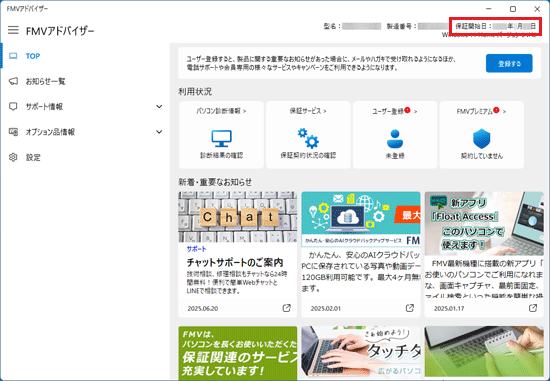This screenshot has width=550, height=381.
Task: Open the Float Access new app banner
Action: click(484, 223)
